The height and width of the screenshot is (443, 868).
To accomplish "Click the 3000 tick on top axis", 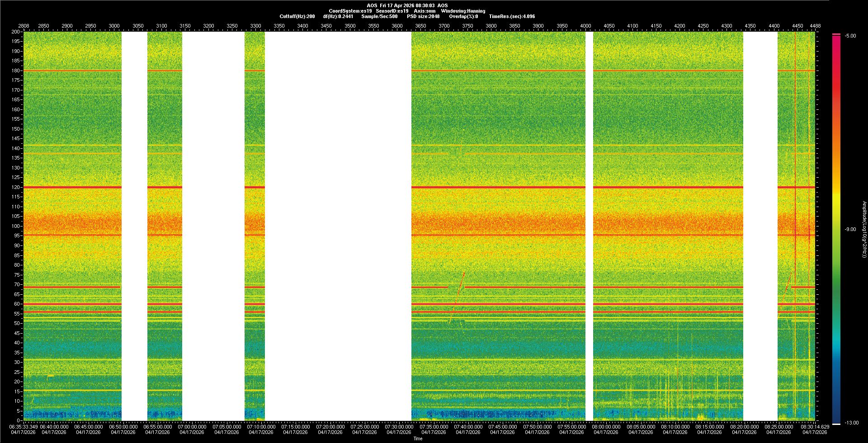I will point(114,26).
